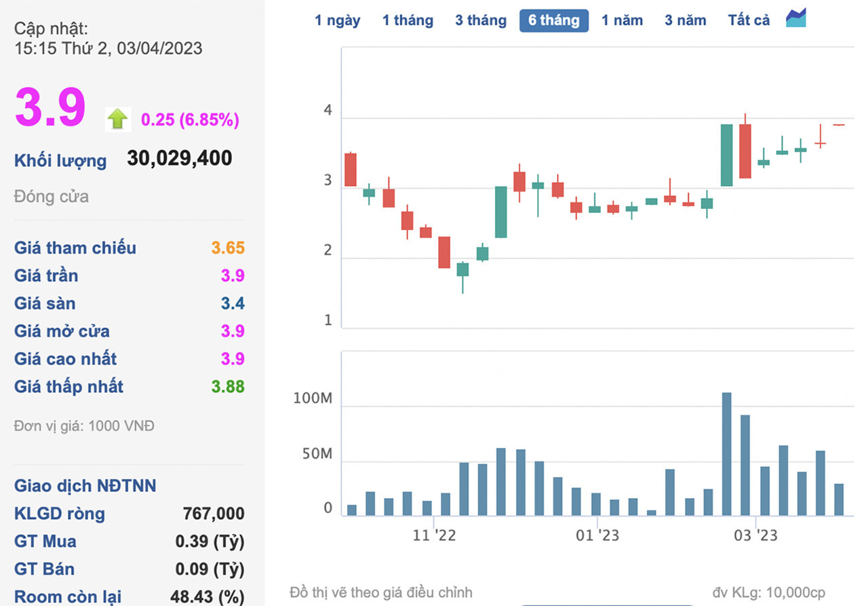Image resolution: width=868 pixels, height=606 pixels.
Task: Click the tallest volume bar above 100M
Action: pos(726,453)
